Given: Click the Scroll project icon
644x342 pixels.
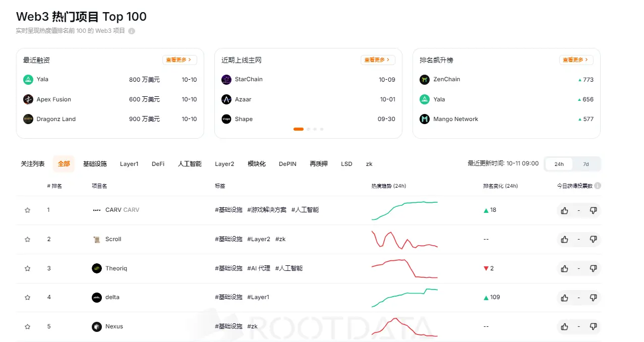Looking at the screenshot, I should pyautogui.click(x=96, y=239).
